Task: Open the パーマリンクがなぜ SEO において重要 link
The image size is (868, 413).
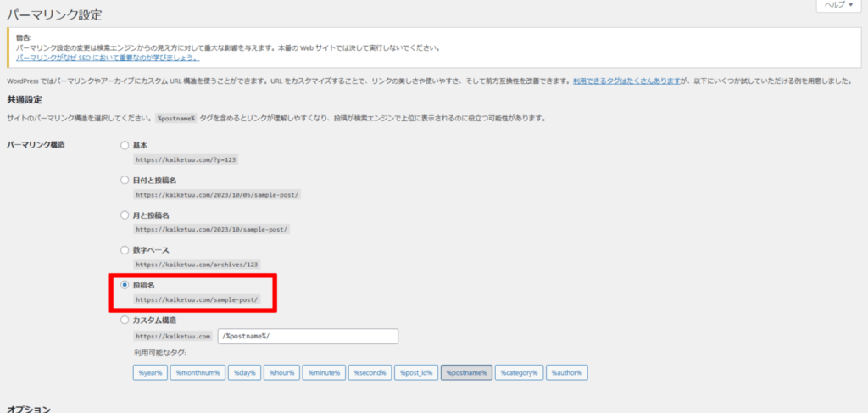Action: pyautogui.click(x=107, y=58)
